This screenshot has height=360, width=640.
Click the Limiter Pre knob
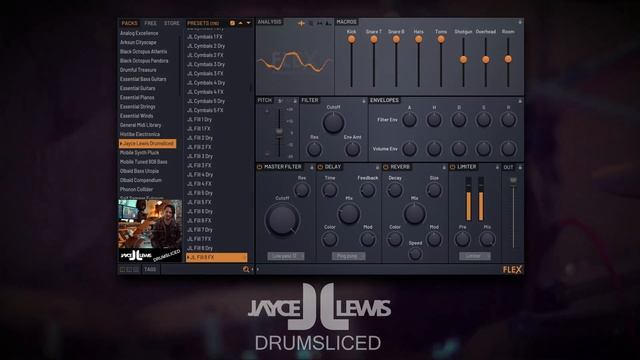pyautogui.click(x=462, y=239)
